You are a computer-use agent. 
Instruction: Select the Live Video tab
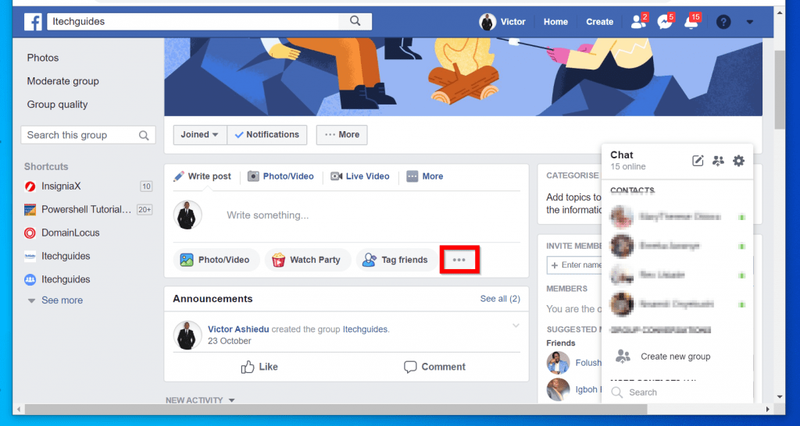click(x=360, y=177)
